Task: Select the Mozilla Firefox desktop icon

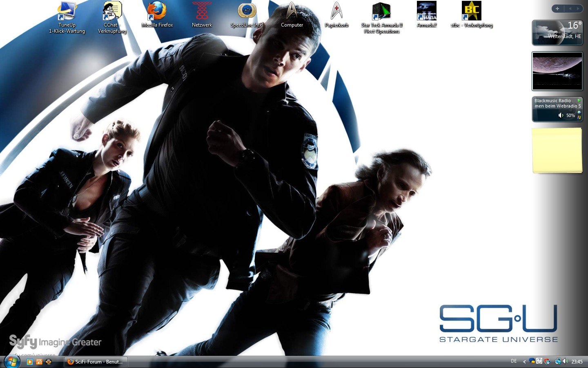Action: tap(157, 11)
